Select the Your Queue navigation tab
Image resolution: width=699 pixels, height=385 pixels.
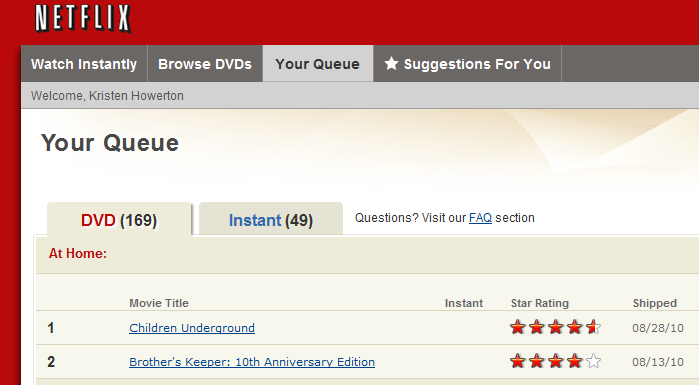(x=317, y=64)
